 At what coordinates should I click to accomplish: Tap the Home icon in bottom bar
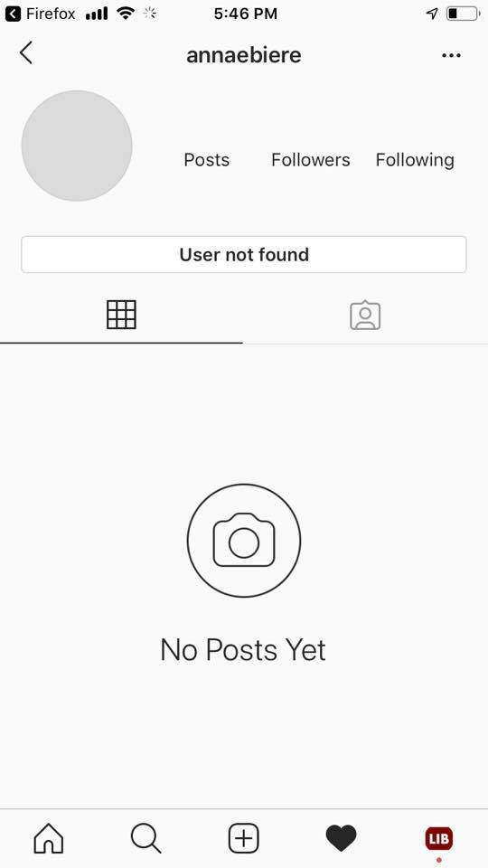tap(49, 838)
